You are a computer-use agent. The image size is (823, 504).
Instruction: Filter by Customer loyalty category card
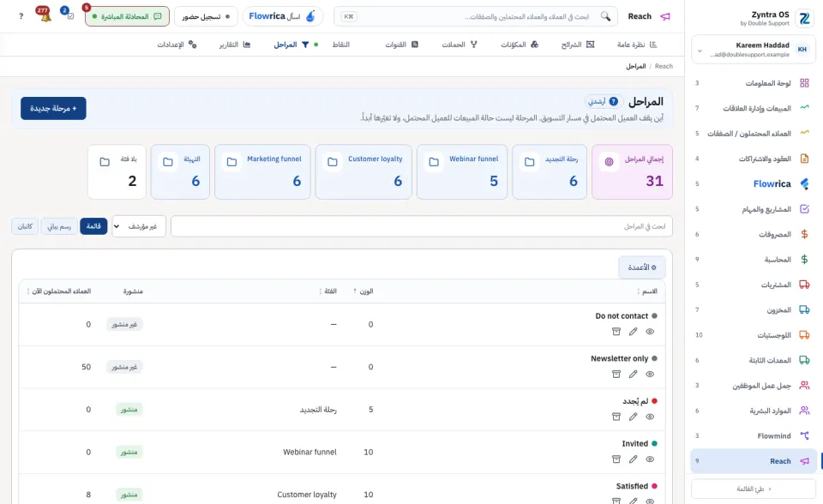[x=363, y=172]
